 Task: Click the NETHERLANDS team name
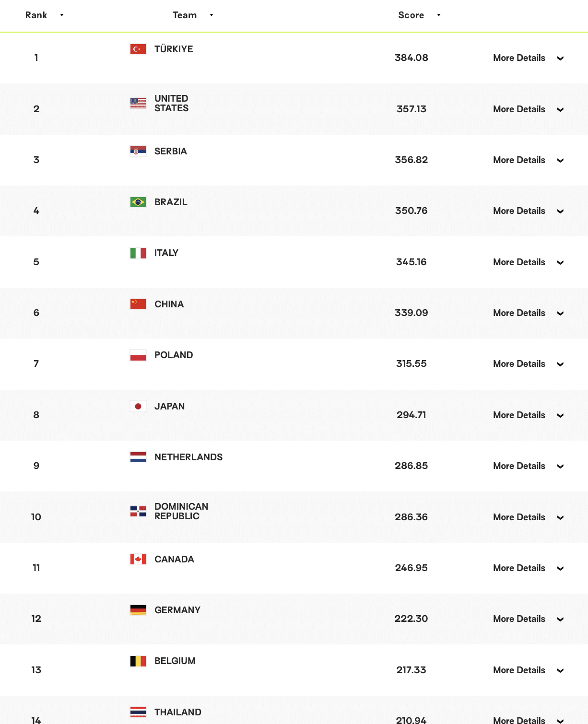point(188,457)
